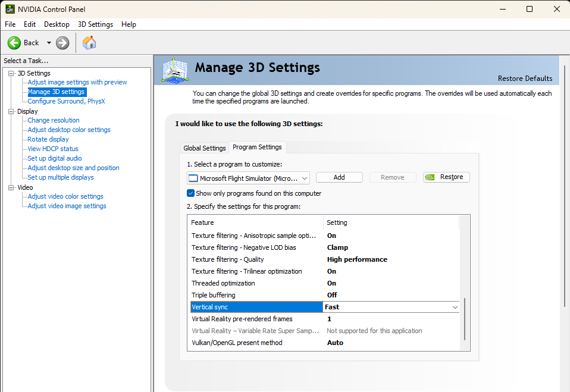Open the Microsoft Flight Simulator program dropdown
570x392 pixels.
[x=248, y=178]
